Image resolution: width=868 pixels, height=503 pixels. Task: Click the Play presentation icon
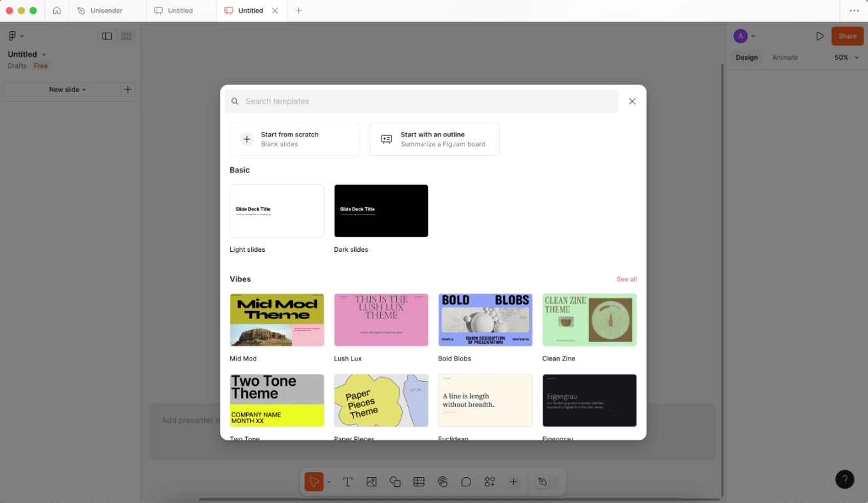(820, 36)
